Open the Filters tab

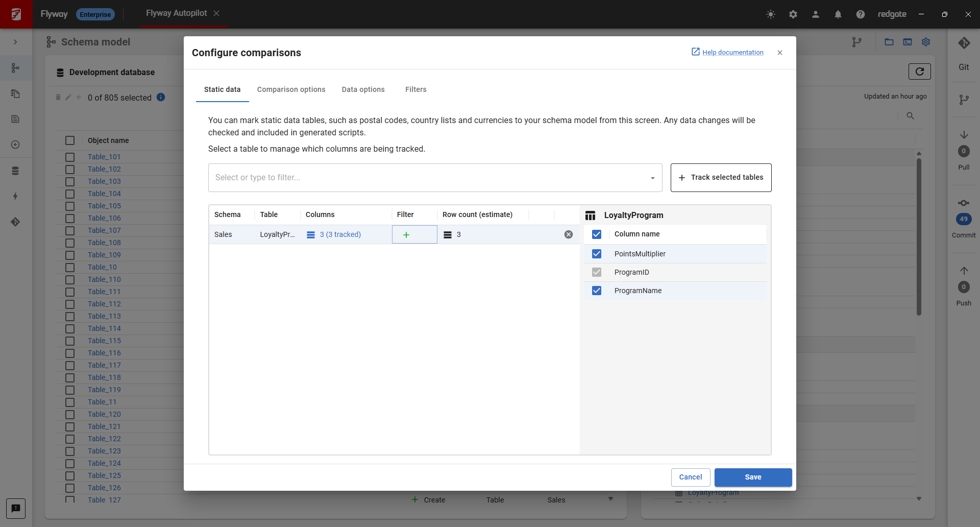pyautogui.click(x=415, y=89)
